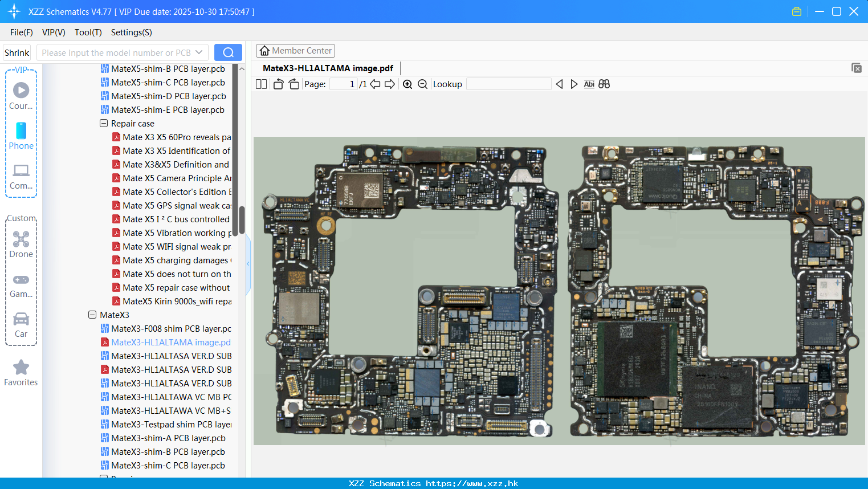Rotate the page counterclockwise
This screenshot has width=868, height=489.
[x=278, y=84]
